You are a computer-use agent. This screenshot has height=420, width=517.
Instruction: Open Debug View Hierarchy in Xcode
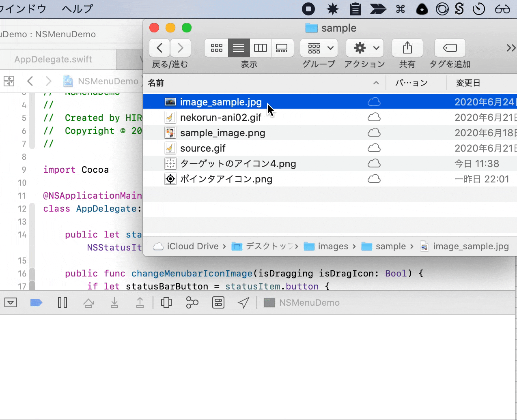(x=166, y=302)
